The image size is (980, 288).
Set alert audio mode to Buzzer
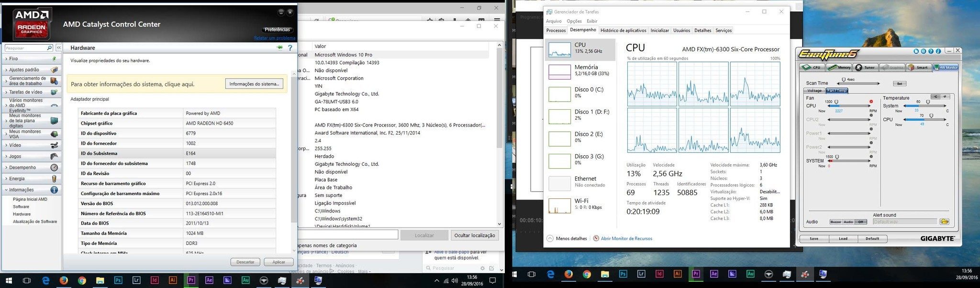[x=835, y=222]
